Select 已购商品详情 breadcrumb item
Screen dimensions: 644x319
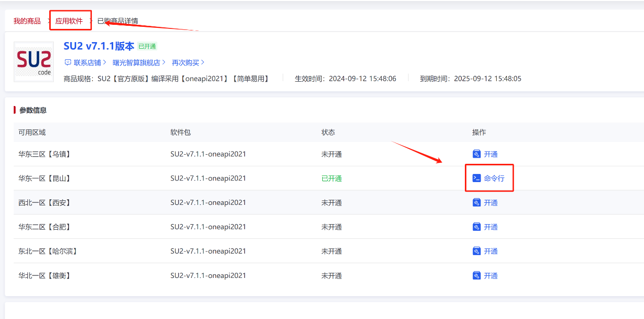click(118, 21)
